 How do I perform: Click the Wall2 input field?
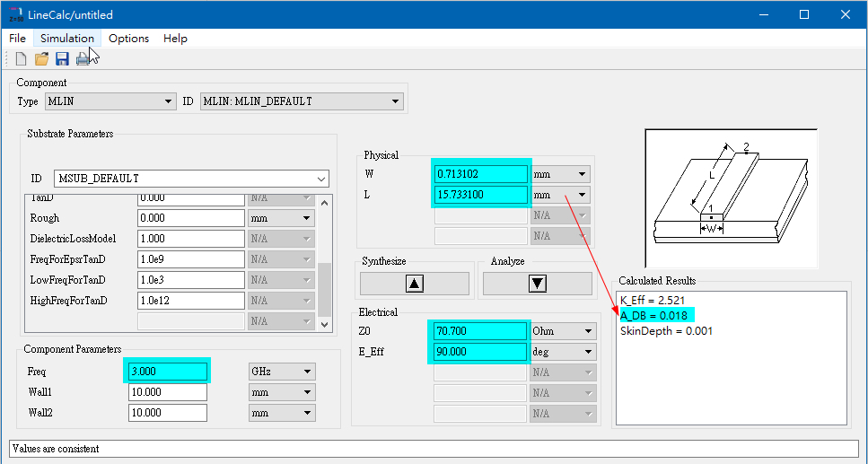[x=168, y=413]
